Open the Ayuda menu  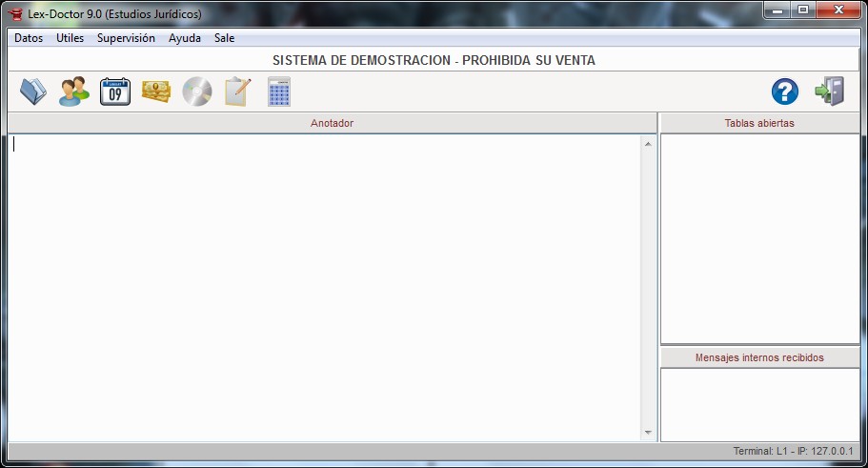pos(184,38)
